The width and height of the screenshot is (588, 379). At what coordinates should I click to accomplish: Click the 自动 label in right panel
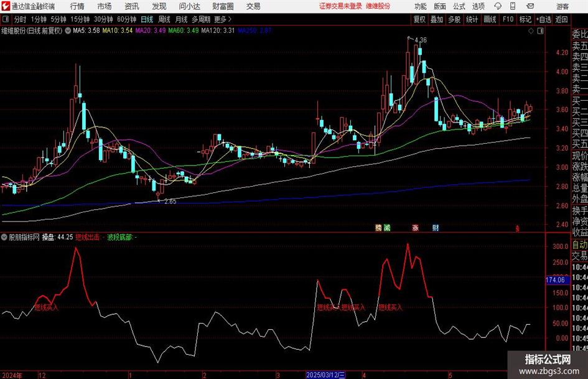[x=580, y=245]
